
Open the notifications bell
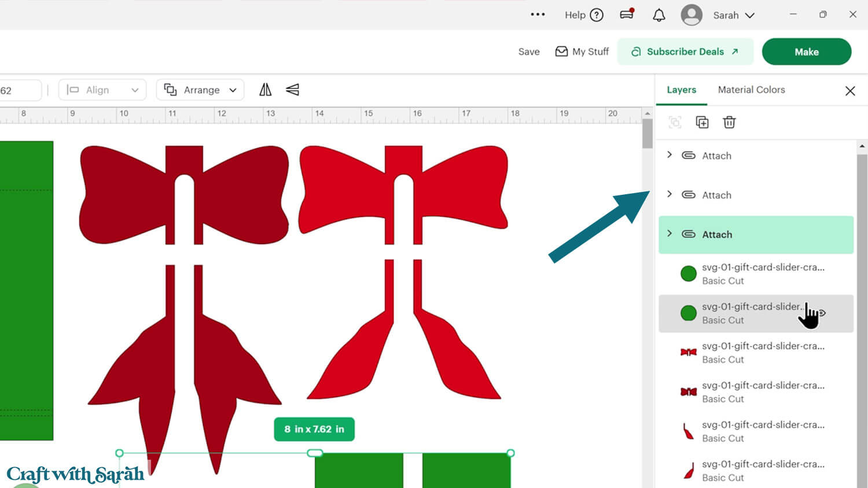659,15
